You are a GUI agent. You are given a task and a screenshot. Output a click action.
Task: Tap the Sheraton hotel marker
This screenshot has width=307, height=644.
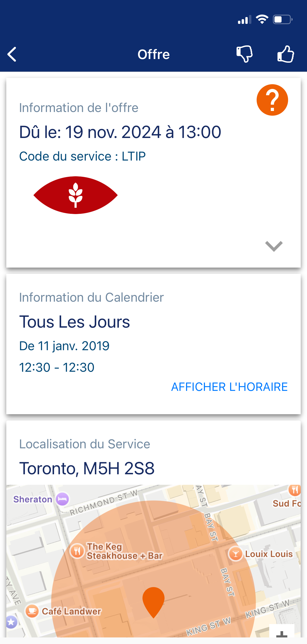pos(62,499)
